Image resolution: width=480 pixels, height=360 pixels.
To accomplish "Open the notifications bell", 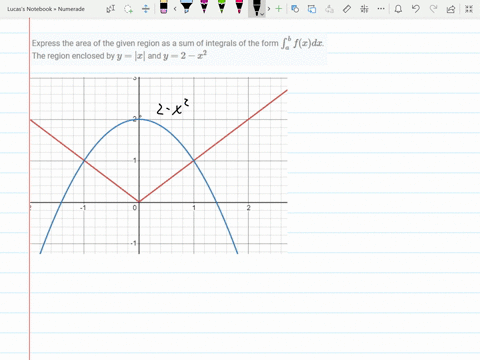I will [398, 9].
